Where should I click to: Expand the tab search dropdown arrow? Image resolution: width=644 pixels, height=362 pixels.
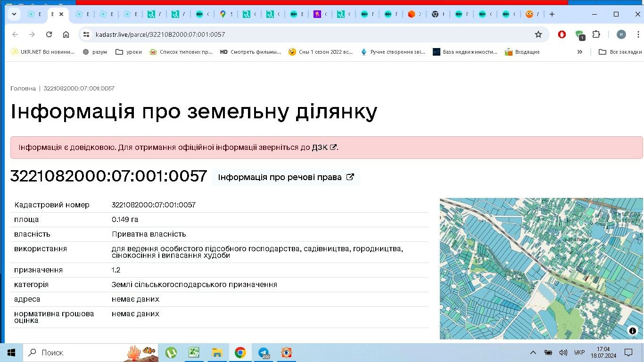pos(14,14)
